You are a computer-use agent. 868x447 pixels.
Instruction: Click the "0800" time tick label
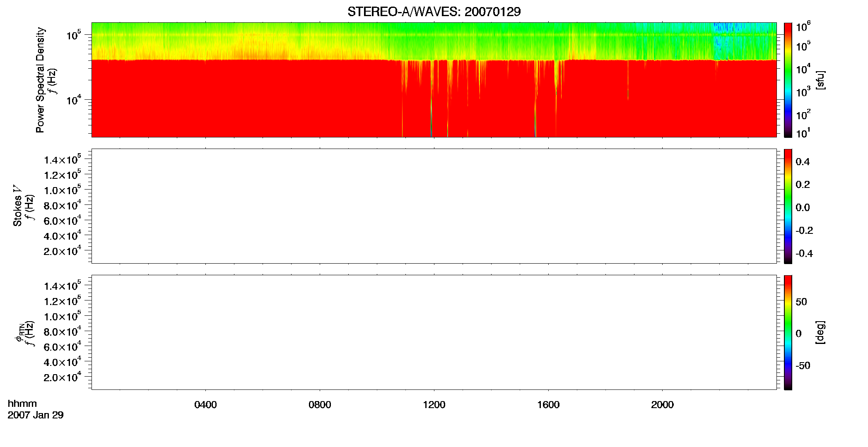coord(320,405)
